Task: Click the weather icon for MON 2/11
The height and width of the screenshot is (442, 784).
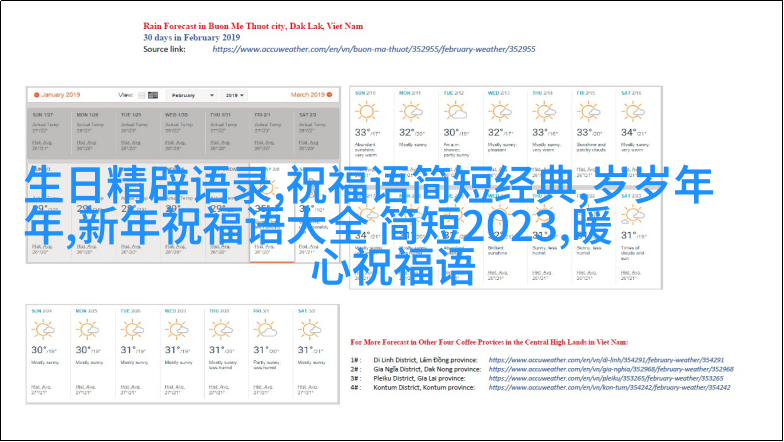Action: click(x=412, y=112)
